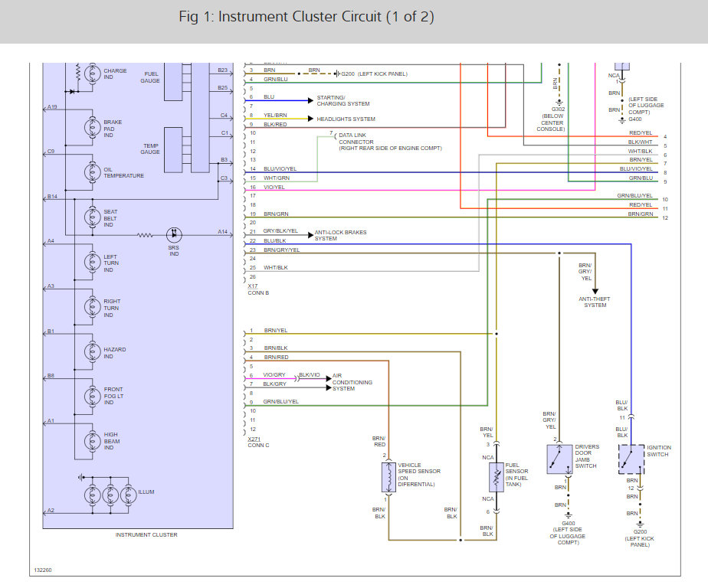Click the A14 terminal label
The height and width of the screenshot is (588, 708).
click(x=223, y=231)
